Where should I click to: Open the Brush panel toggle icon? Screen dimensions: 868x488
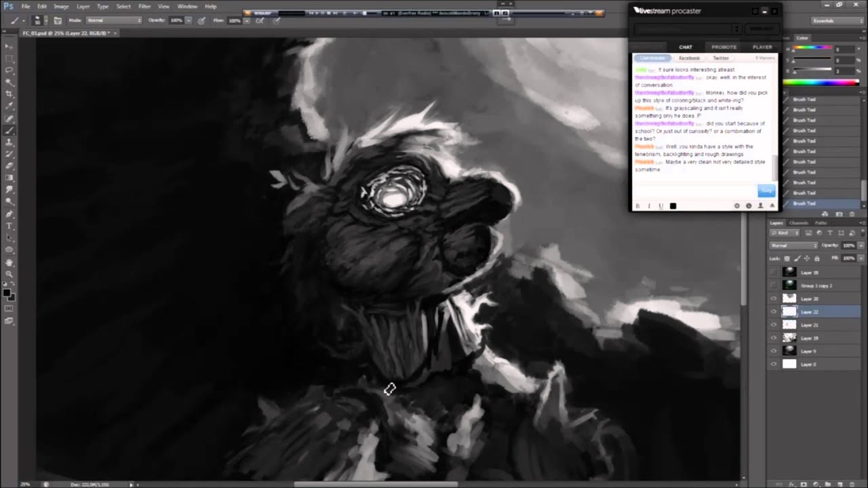(x=58, y=20)
